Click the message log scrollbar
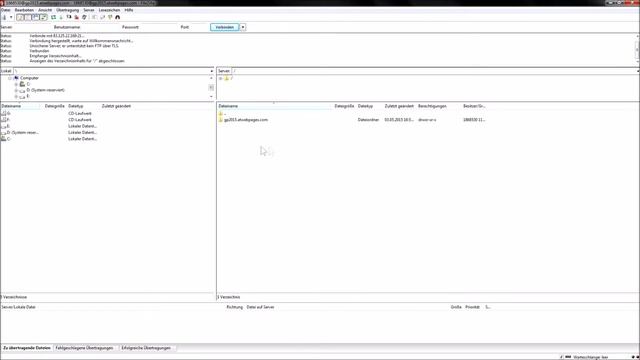The width and height of the screenshot is (640, 360). [637, 48]
